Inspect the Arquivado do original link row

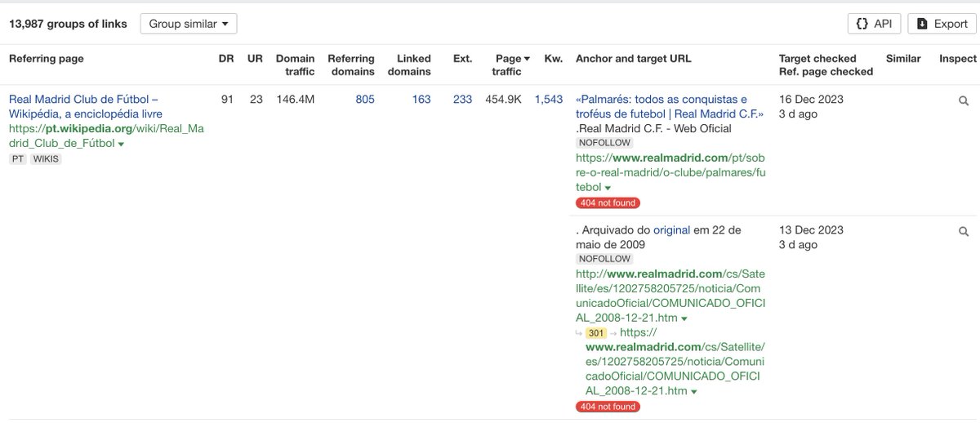tap(963, 232)
